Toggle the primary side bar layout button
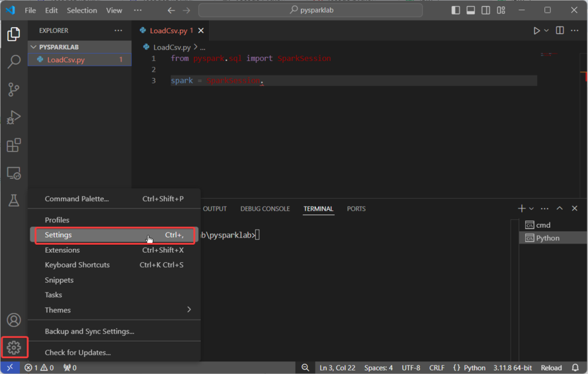Screen dimensions: 588x374 (456, 11)
